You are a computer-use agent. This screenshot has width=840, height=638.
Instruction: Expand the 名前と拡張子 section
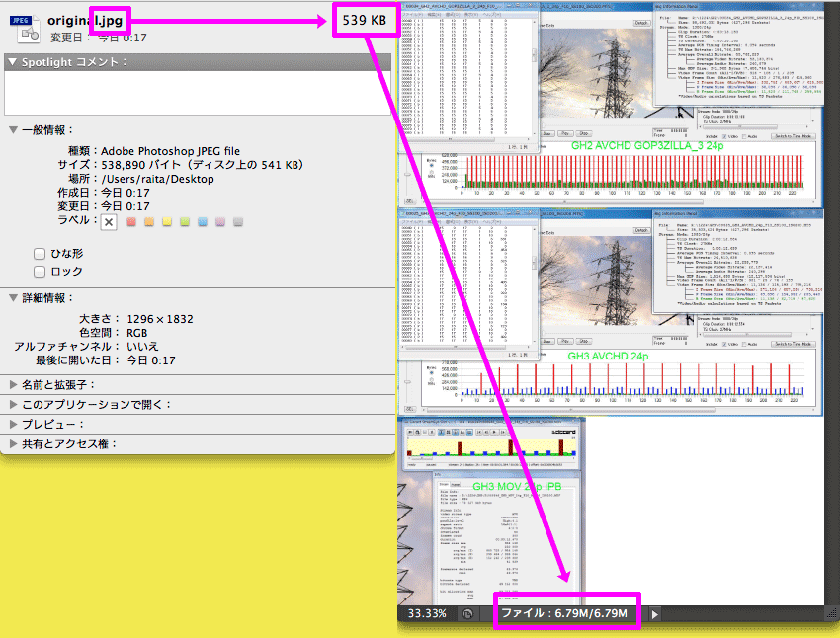click(x=12, y=384)
